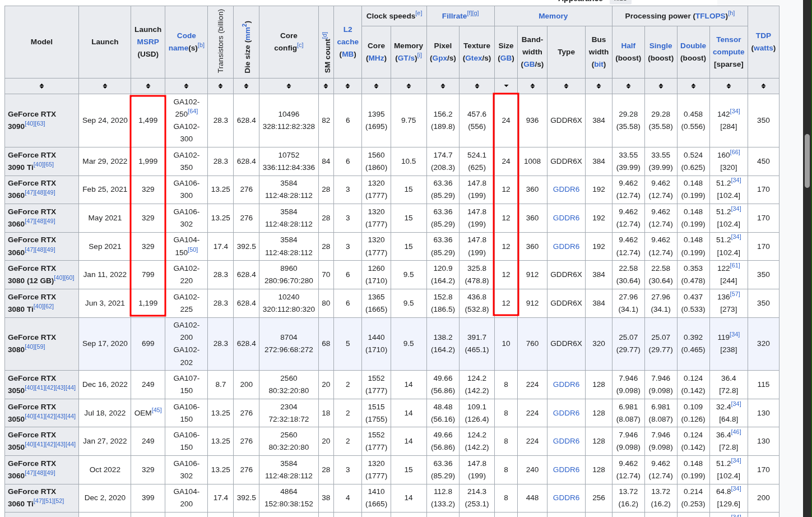Select the 'Jul 18, 2022' launch cell
The height and width of the screenshot is (517, 812).
tap(105, 413)
